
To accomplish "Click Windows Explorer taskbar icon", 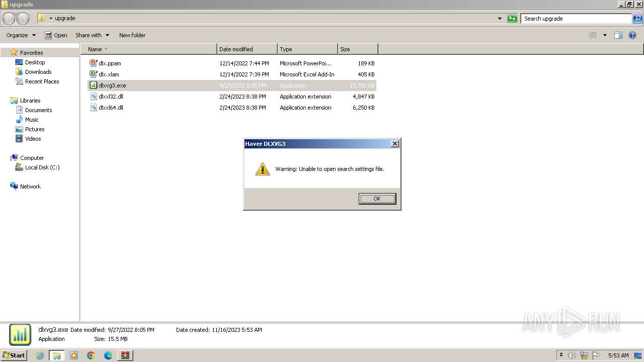I will tap(57, 355).
